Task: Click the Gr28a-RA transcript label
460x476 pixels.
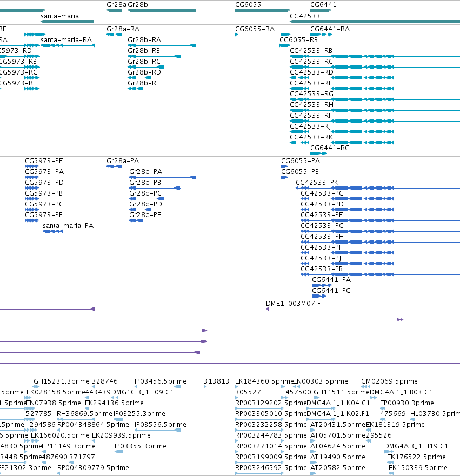Action: coord(123,29)
